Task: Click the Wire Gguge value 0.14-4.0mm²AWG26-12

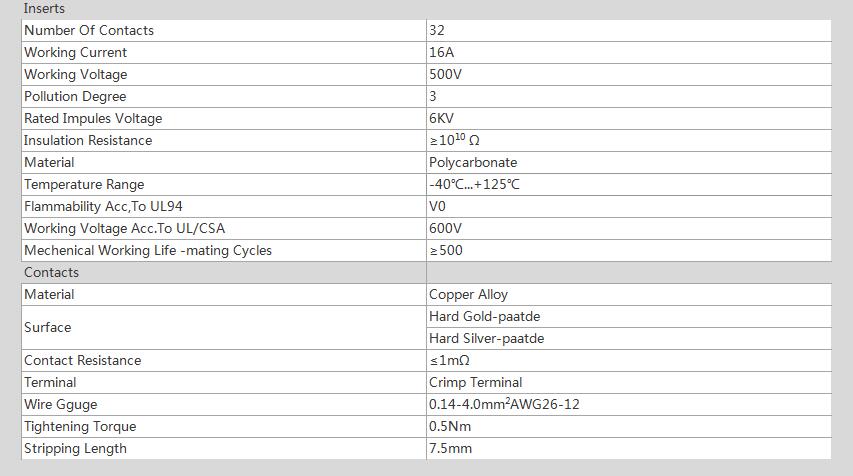Action: (504, 404)
